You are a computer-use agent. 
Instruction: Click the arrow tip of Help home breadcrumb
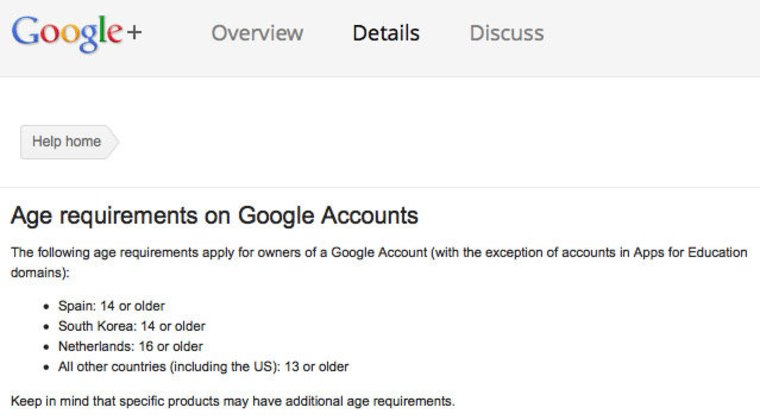113,141
